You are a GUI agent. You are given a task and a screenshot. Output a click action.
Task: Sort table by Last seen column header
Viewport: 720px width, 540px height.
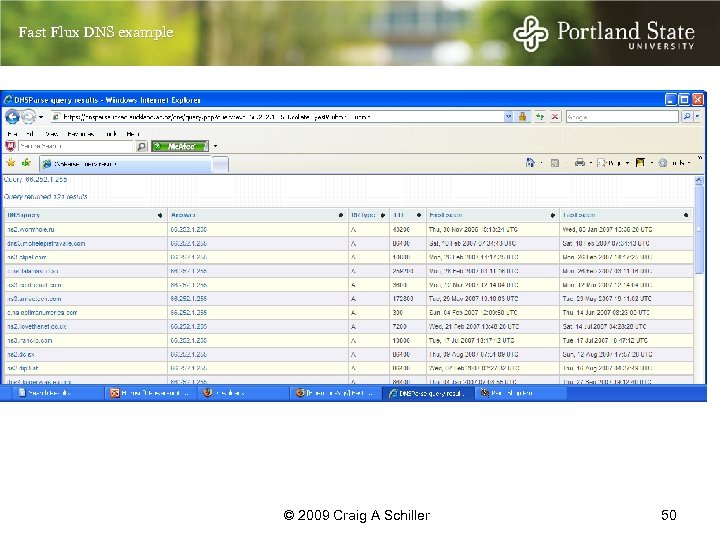pyautogui.click(x=626, y=215)
